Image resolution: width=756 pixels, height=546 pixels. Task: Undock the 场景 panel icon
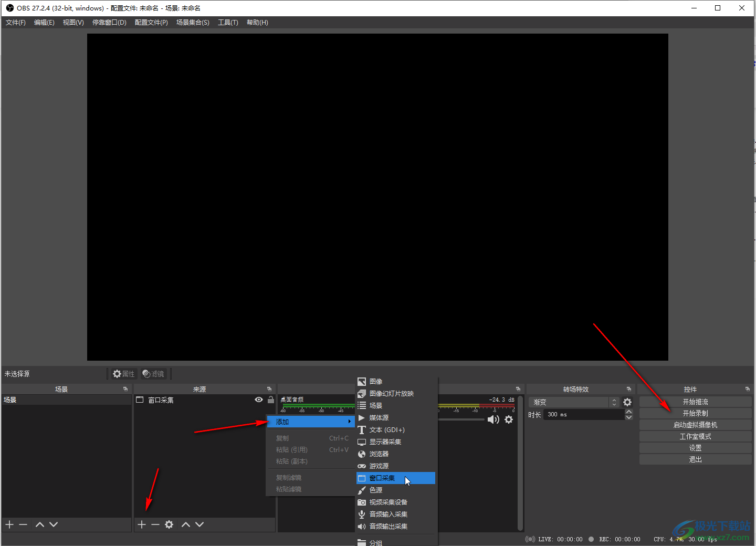coord(125,389)
